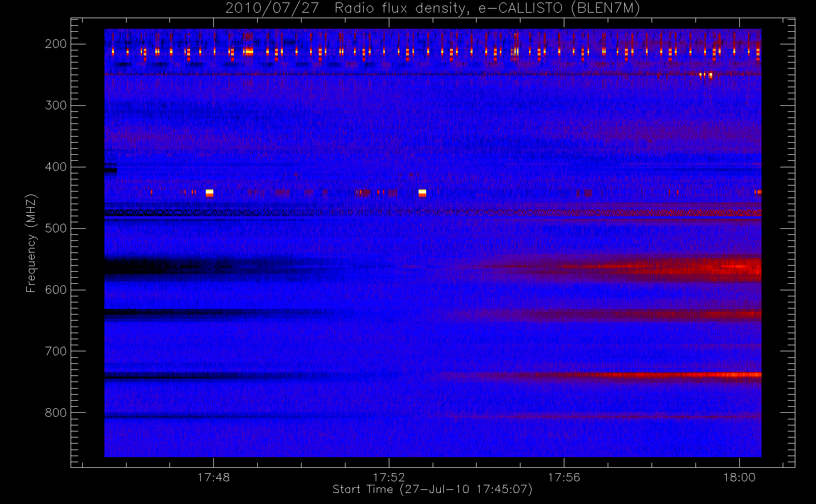Click the 17:52 time tick label
The height and width of the screenshot is (504, 816).
pos(389,477)
